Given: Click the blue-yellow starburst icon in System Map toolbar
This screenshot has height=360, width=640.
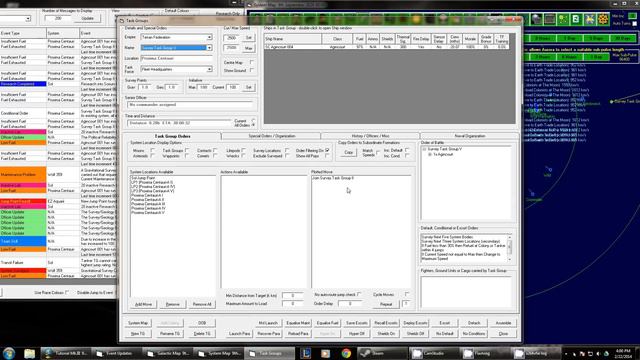Looking at the screenshot, I should pyautogui.click(x=589, y=19).
